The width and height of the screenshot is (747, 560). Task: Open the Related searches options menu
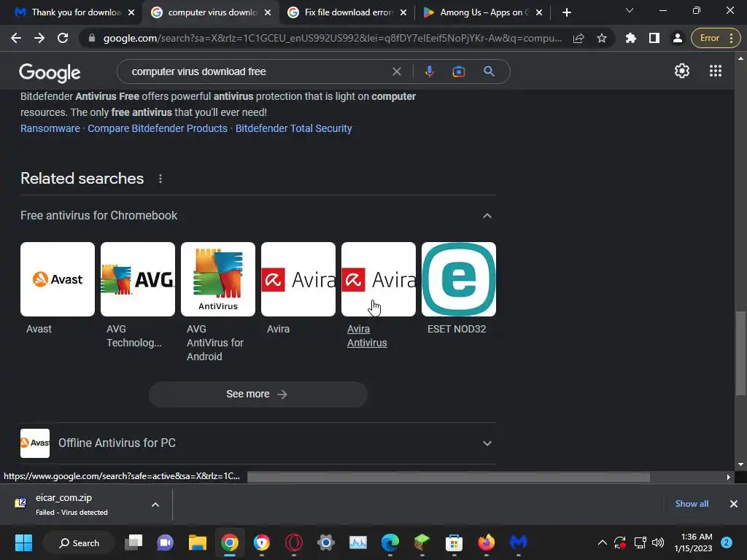pyautogui.click(x=160, y=179)
